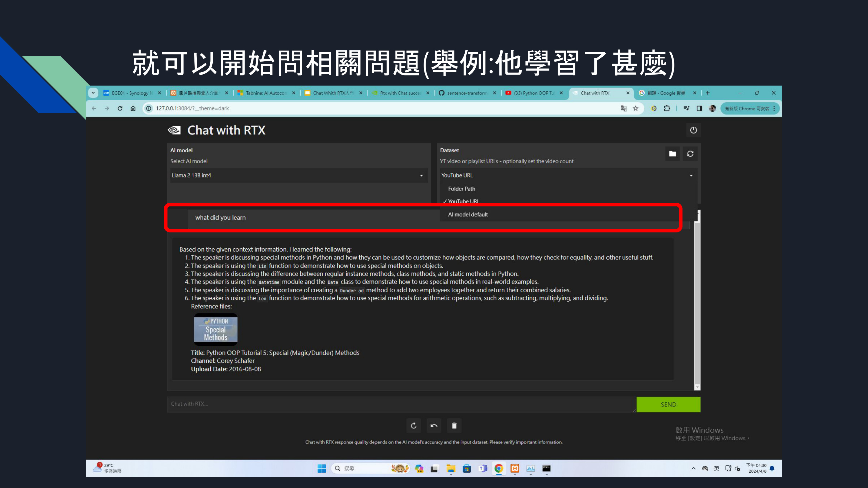This screenshot has height=488, width=868.
Task: Click the Chrome profile avatar
Action: pyautogui.click(x=712, y=108)
